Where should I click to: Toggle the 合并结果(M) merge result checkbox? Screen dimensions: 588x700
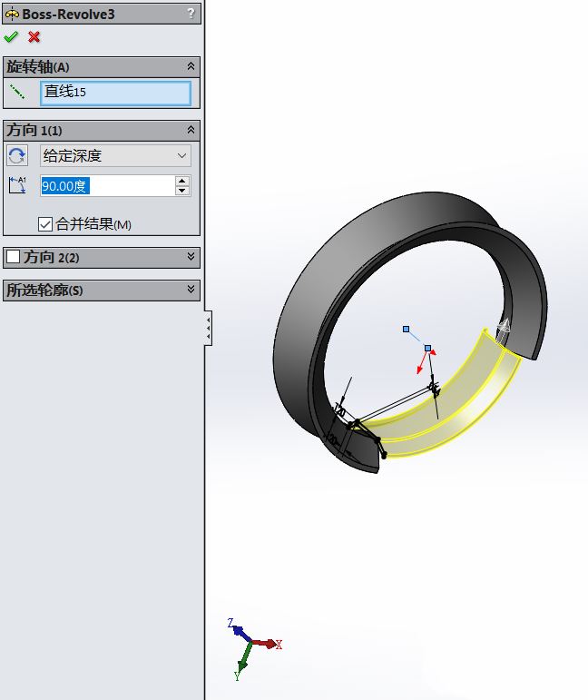click(x=45, y=223)
